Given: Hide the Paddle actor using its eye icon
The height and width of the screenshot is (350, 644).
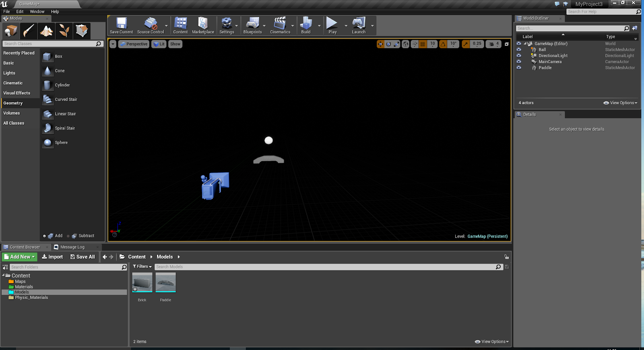Looking at the screenshot, I should 519,68.
